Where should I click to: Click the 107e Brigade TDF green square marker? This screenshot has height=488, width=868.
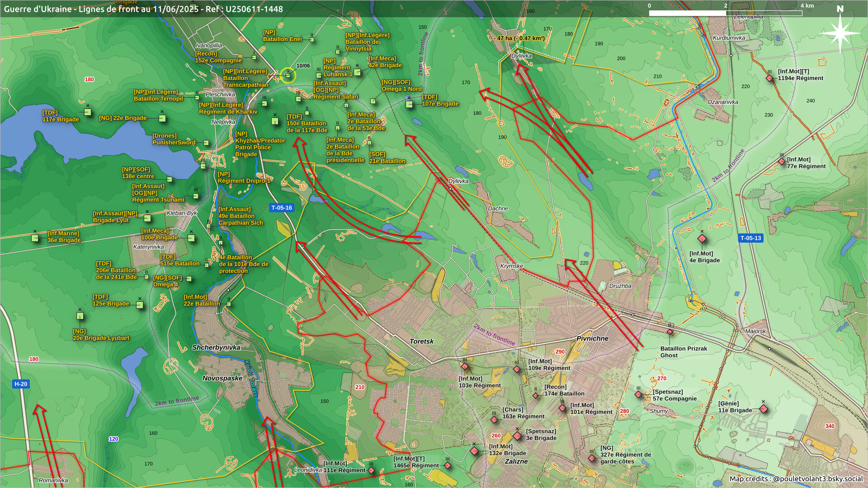[409, 104]
